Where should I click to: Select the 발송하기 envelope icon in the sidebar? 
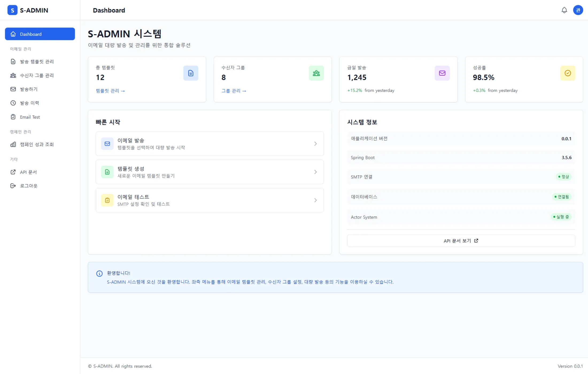coord(13,89)
